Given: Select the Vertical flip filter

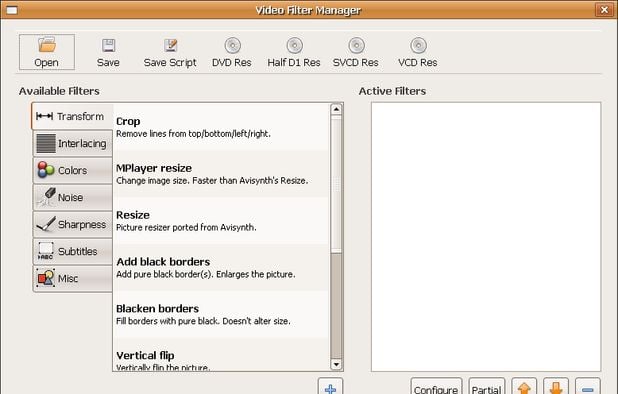Looking at the screenshot, I should (221, 355).
